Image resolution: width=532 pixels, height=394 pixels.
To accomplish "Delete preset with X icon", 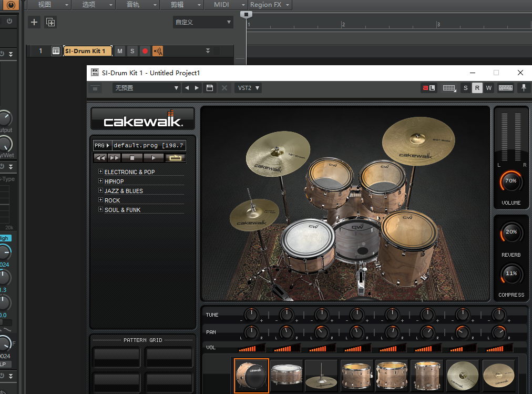I will tap(224, 88).
